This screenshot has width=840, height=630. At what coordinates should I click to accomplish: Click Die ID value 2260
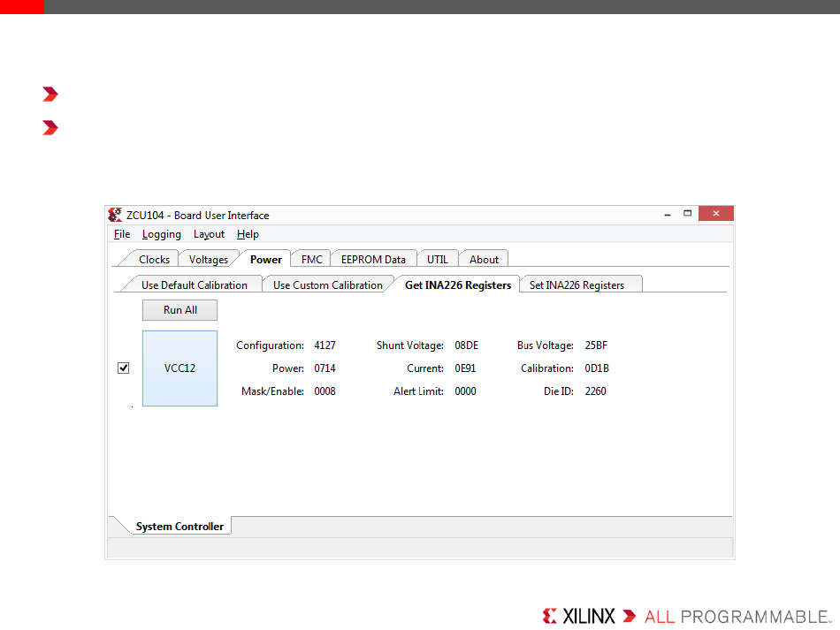(595, 391)
